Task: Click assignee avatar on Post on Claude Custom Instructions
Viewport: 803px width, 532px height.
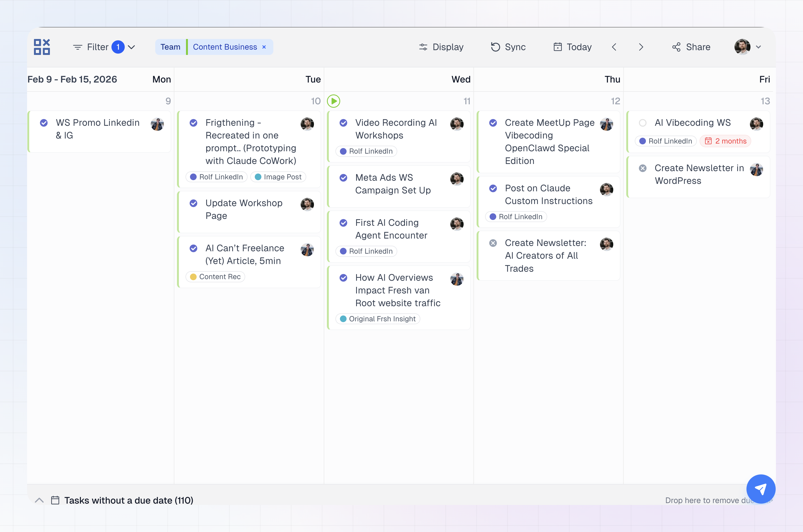Action: [607, 190]
